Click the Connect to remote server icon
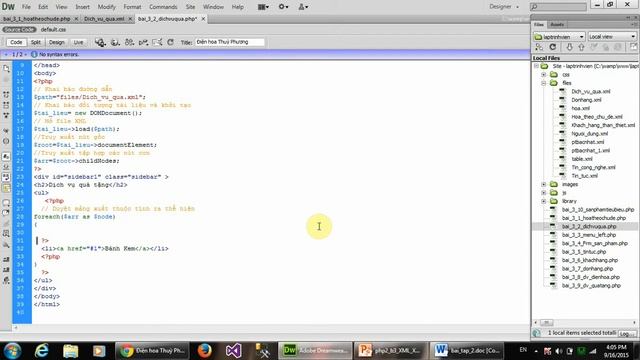The height and width of the screenshot is (360, 640). click(x=539, y=47)
